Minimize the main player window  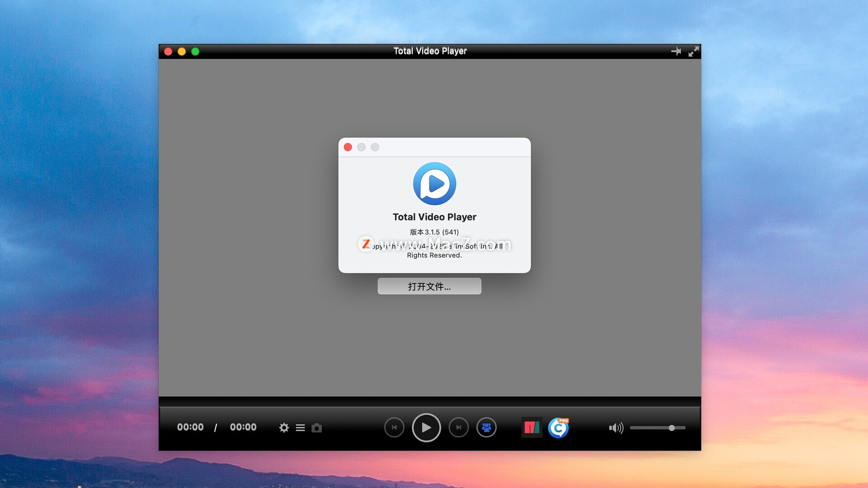pos(182,52)
